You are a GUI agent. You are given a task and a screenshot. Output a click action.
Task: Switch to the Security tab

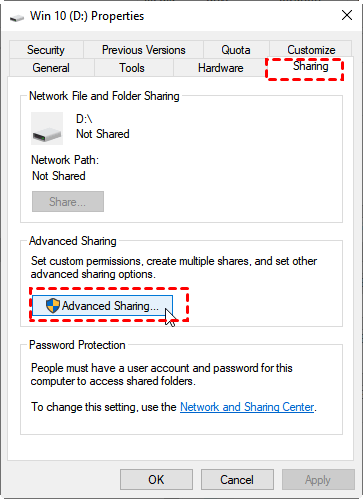[x=46, y=50]
